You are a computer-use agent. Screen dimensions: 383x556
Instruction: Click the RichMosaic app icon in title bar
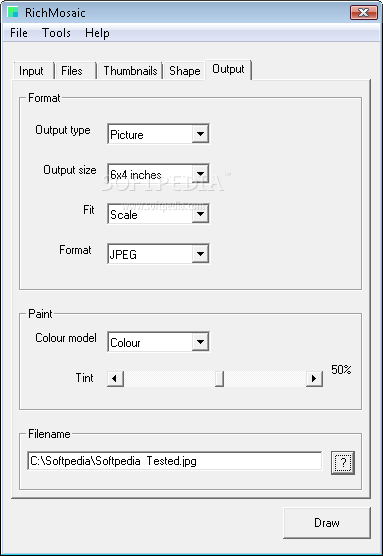[x=13, y=13]
